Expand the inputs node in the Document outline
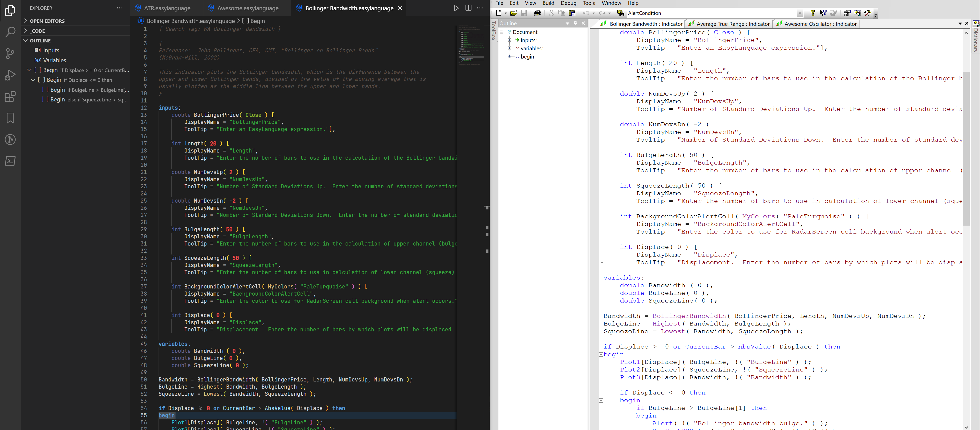980x430 pixels. 510,40
